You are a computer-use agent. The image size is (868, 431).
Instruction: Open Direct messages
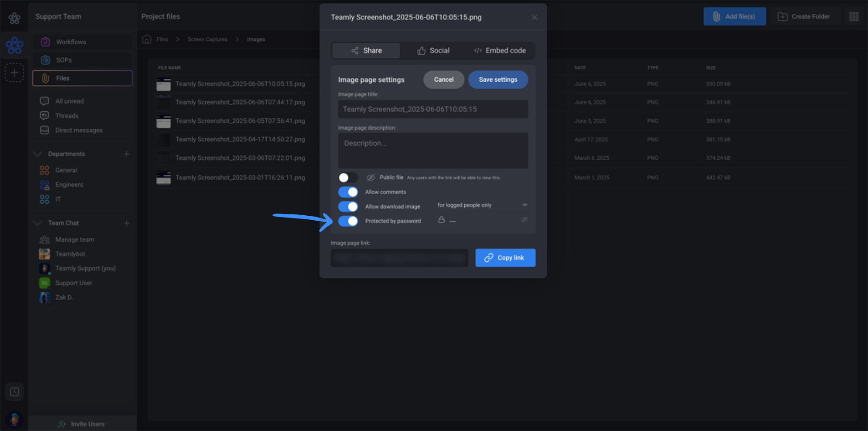pyautogui.click(x=78, y=130)
